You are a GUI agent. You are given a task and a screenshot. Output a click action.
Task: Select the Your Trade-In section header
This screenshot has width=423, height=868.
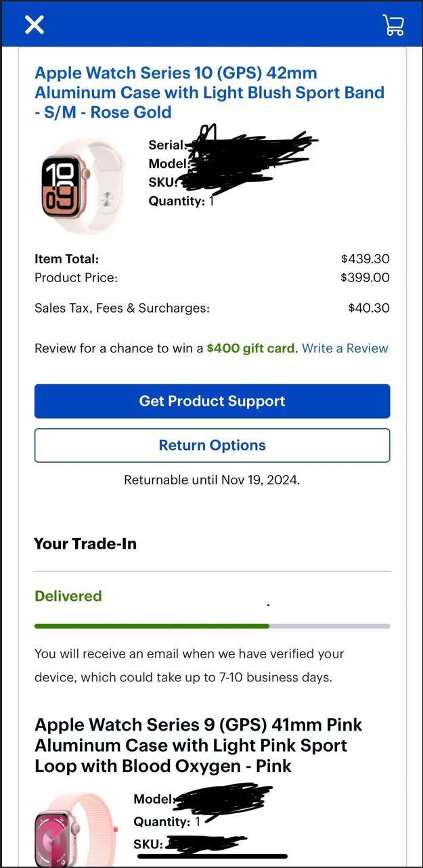coord(86,543)
